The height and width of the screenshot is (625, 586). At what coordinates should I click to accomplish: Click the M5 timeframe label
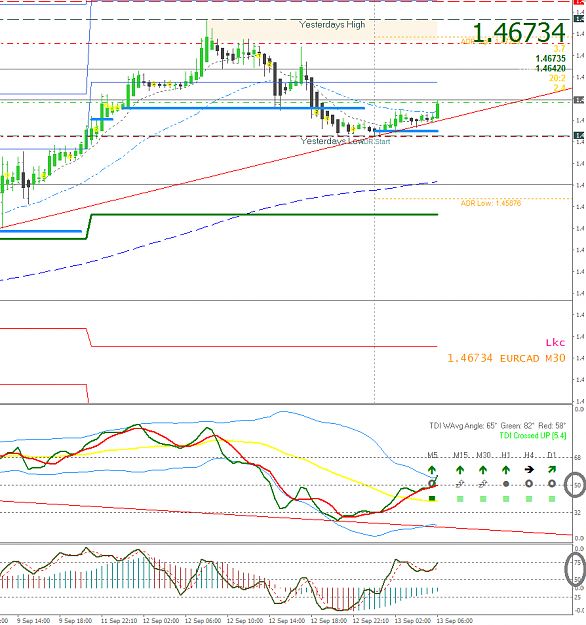coord(433,455)
